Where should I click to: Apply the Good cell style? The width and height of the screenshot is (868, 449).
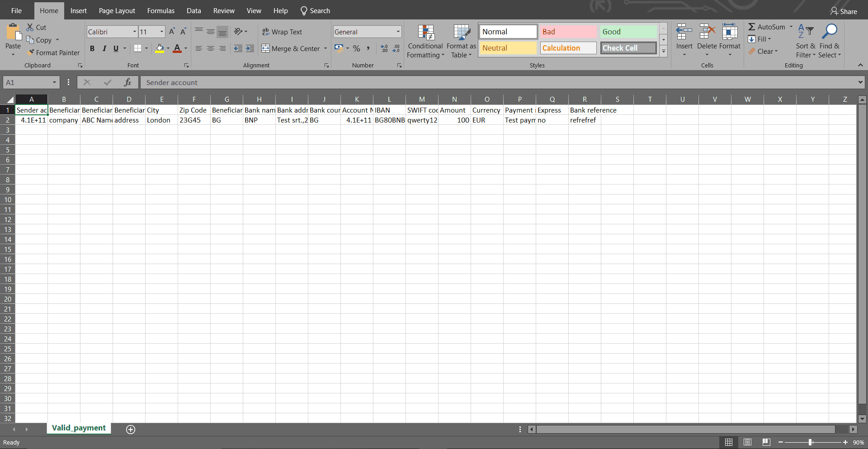pos(628,32)
